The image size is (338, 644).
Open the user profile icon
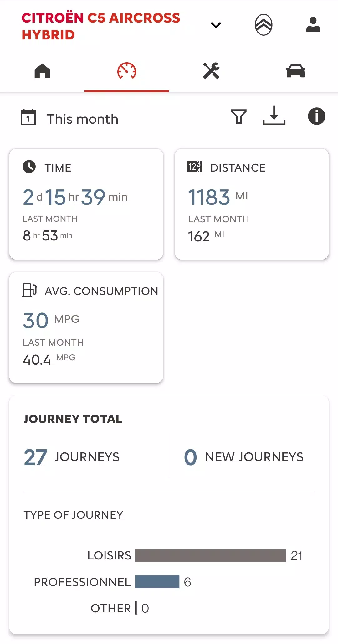coord(313,25)
